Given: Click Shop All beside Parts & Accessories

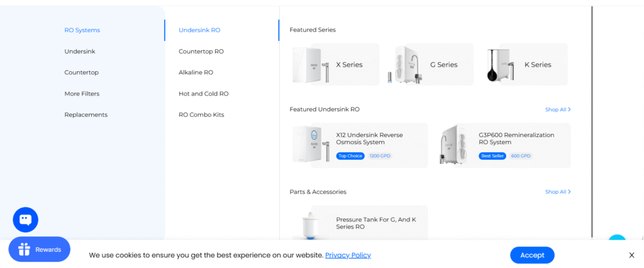Looking at the screenshot, I should tap(558, 192).
